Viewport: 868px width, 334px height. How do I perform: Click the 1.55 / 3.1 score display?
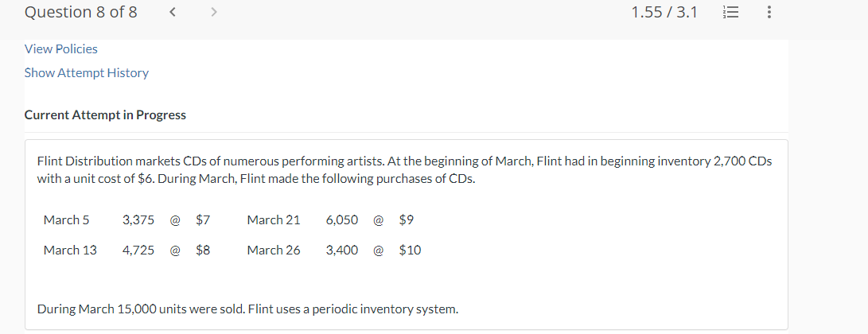point(664,13)
